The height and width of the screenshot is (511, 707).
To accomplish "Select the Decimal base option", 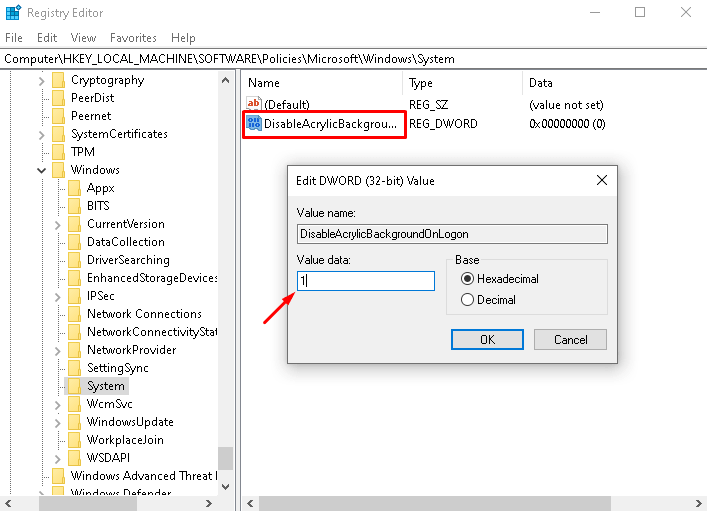I will [x=467, y=299].
